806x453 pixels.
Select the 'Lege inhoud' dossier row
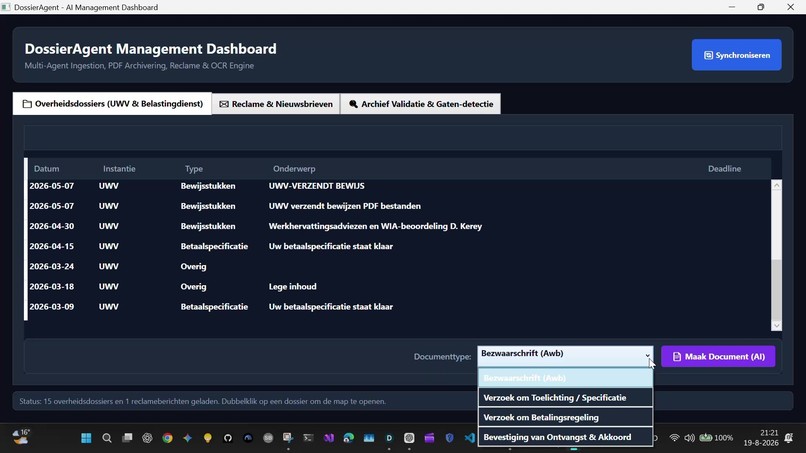pyautogui.click(x=398, y=286)
